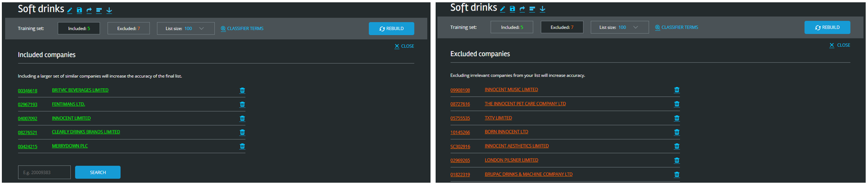Open the CLEARLY DRINKS BRANDS LIMITED link

86,132
